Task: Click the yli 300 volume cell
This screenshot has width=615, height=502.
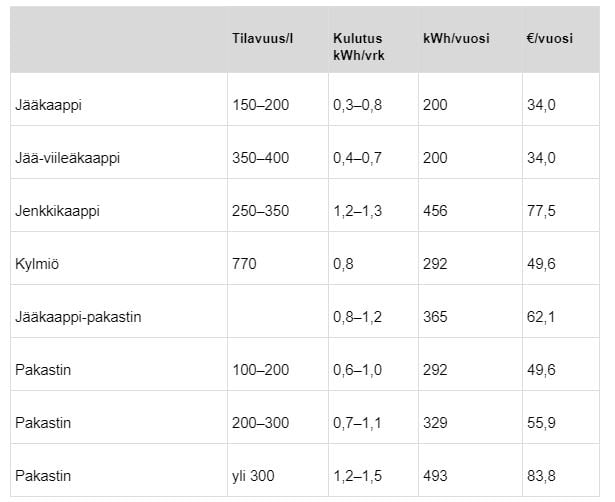Action: click(x=253, y=476)
